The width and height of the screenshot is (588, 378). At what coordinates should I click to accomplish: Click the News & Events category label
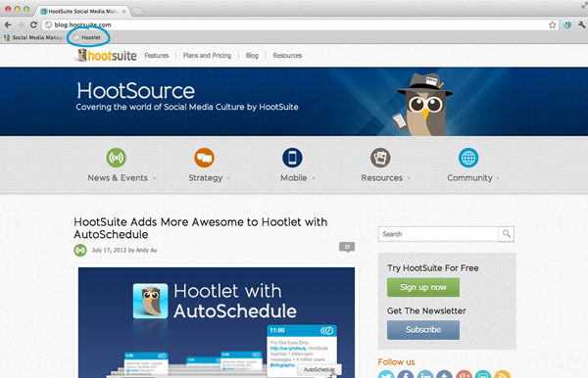coord(118,178)
